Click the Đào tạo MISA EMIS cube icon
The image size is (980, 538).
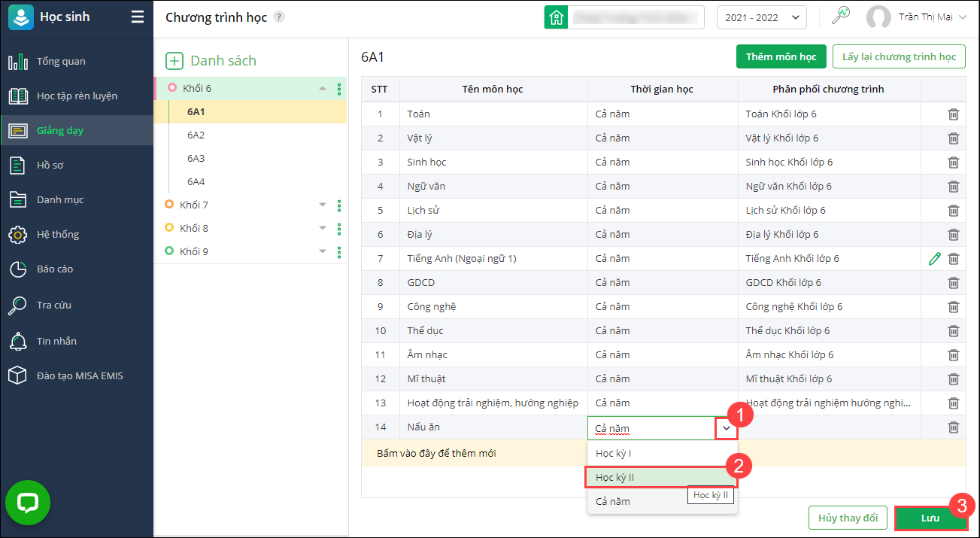pyautogui.click(x=18, y=375)
